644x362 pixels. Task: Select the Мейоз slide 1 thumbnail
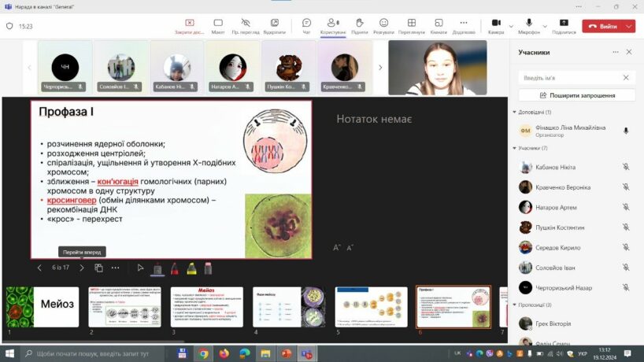click(43, 306)
